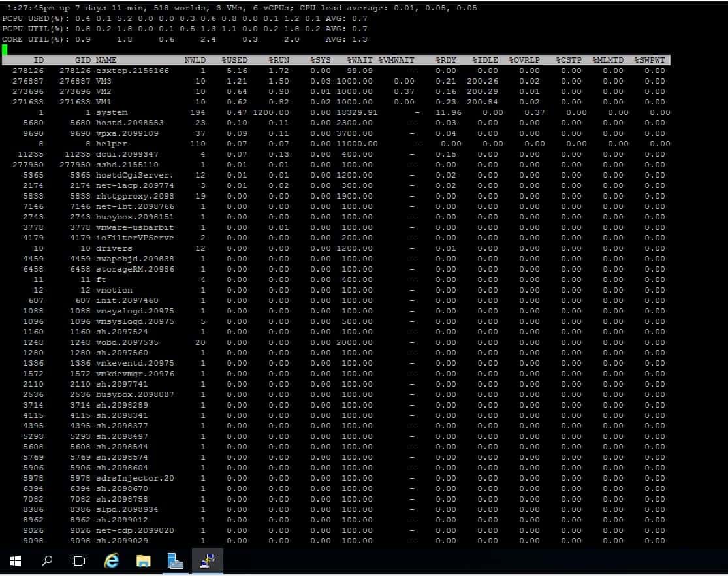
Task: Click the %MLMTD column header
Action: tap(609, 60)
